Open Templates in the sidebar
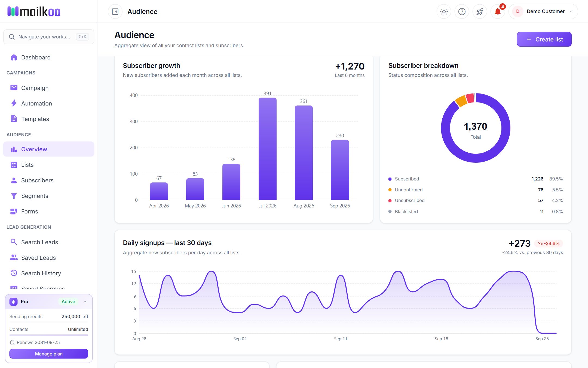The width and height of the screenshot is (588, 368). pos(49,119)
